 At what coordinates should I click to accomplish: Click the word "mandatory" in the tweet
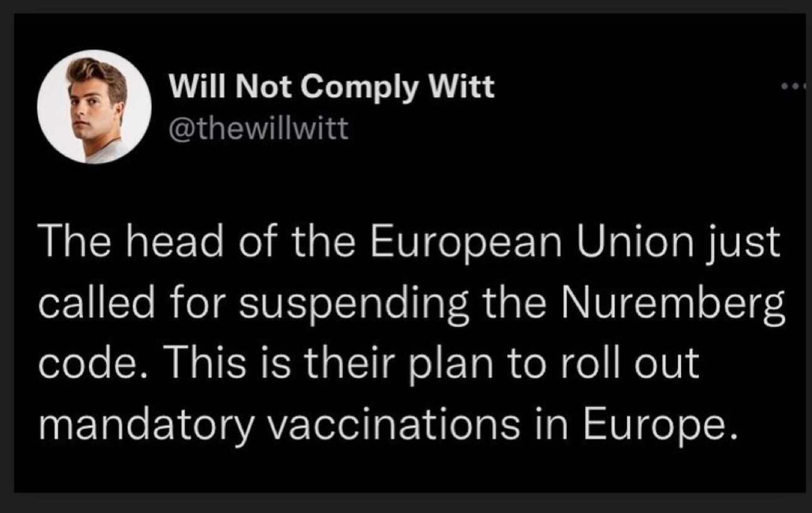(x=146, y=426)
